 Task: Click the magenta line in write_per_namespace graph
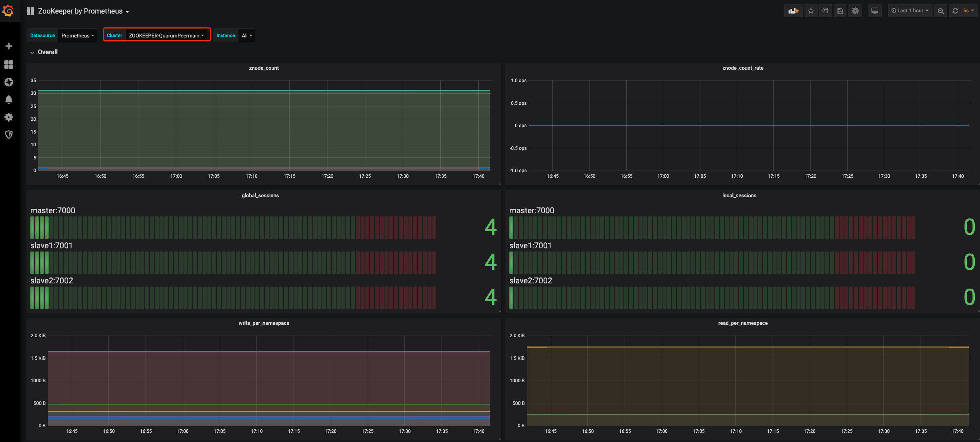tap(269, 352)
